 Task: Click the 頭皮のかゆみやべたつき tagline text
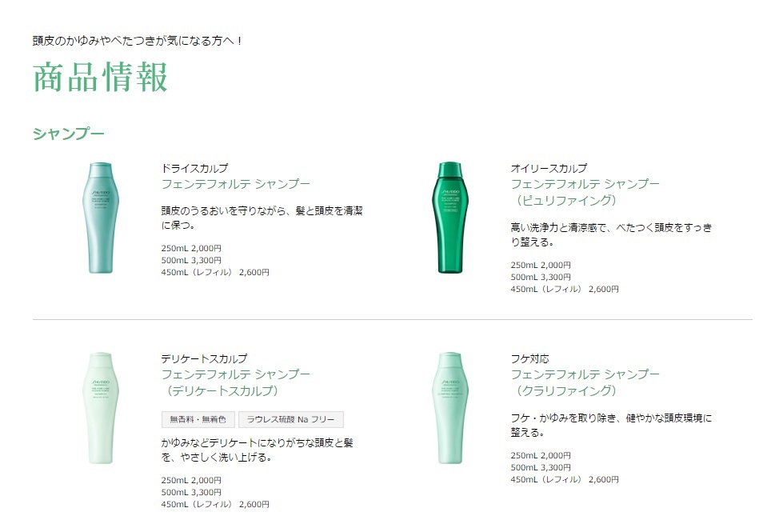pos(137,41)
